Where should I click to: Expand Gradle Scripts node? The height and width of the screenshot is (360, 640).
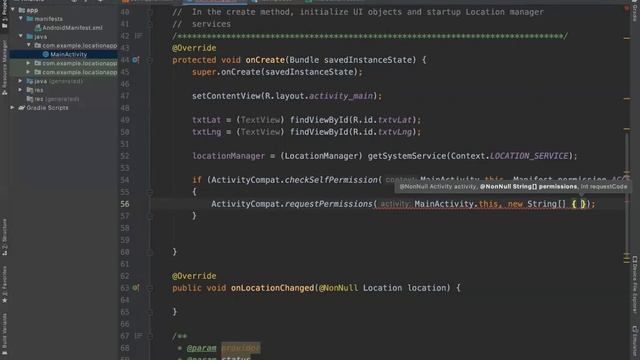tap(12, 108)
